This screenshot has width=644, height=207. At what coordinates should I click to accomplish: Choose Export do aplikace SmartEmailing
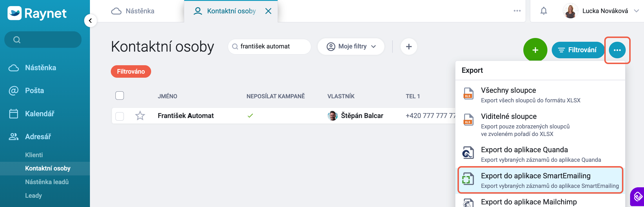pyautogui.click(x=540, y=180)
